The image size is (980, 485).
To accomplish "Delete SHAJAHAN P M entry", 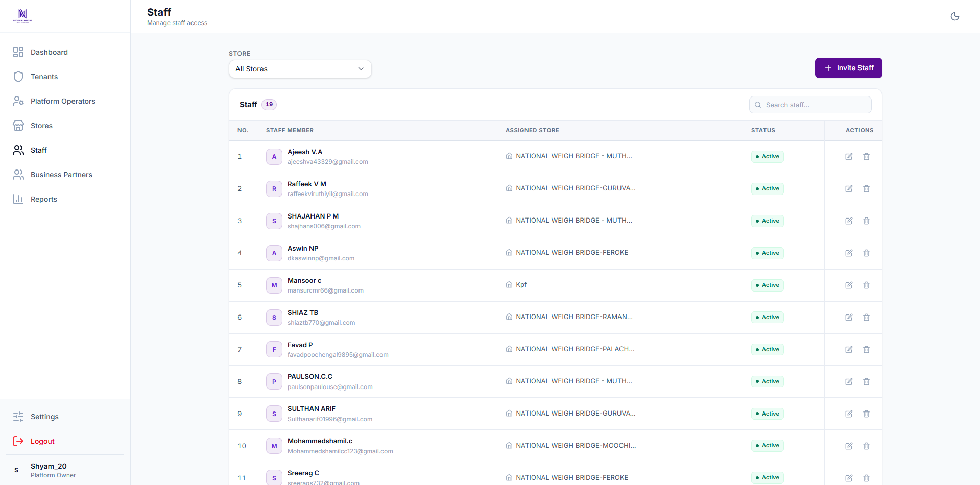I will (x=866, y=221).
